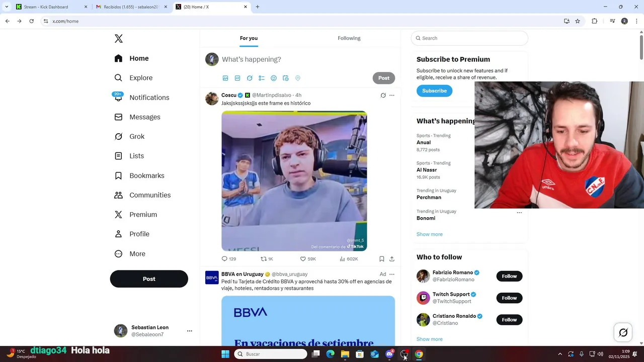Open File Explorer from taskbar

pyautogui.click(x=345, y=354)
